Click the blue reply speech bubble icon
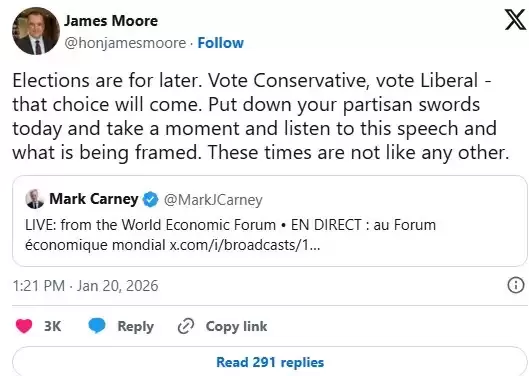 pos(97,326)
